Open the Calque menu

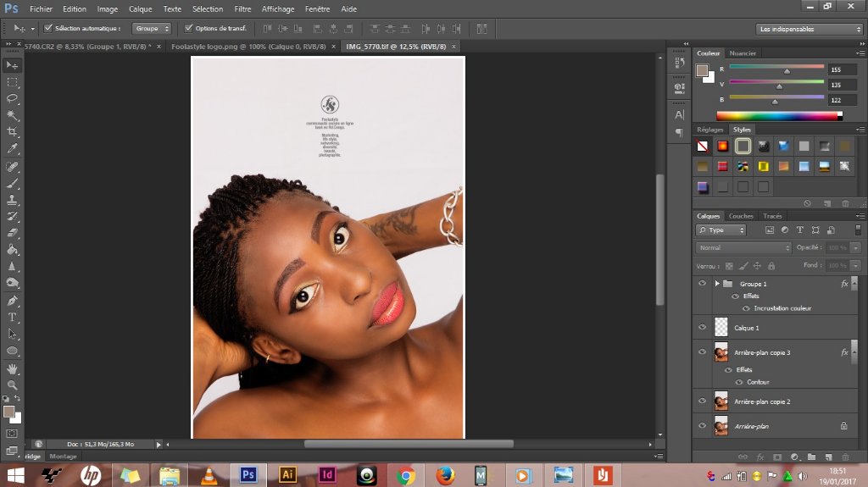pos(140,8)
